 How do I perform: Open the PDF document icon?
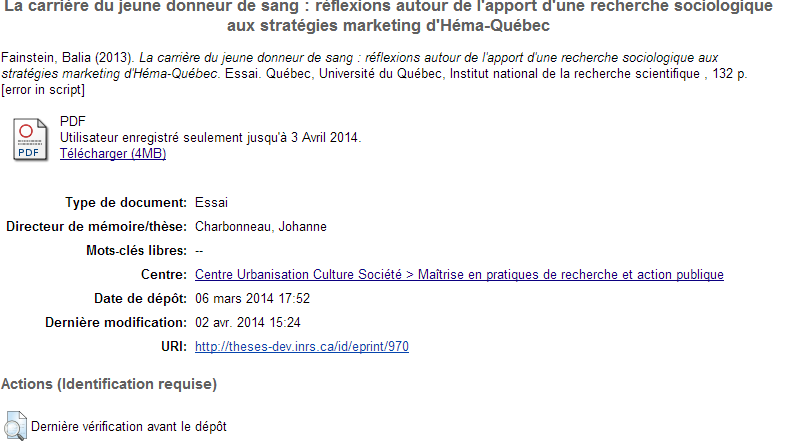30,140
